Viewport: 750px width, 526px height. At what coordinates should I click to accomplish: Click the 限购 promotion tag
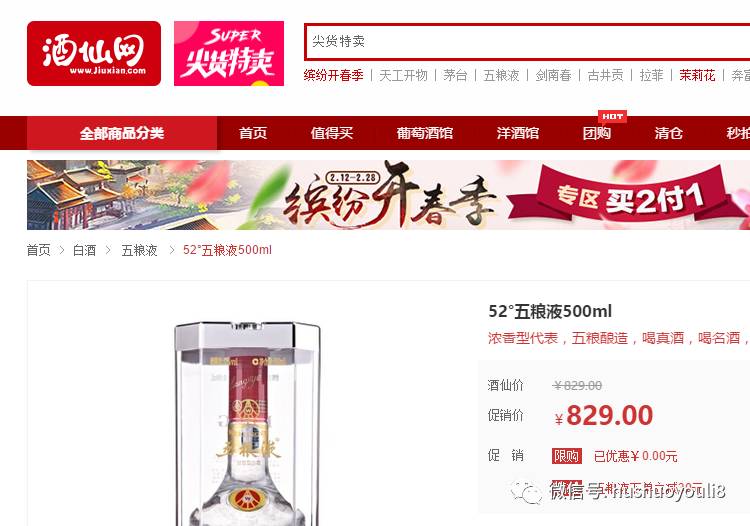click(x=567, y=456)
